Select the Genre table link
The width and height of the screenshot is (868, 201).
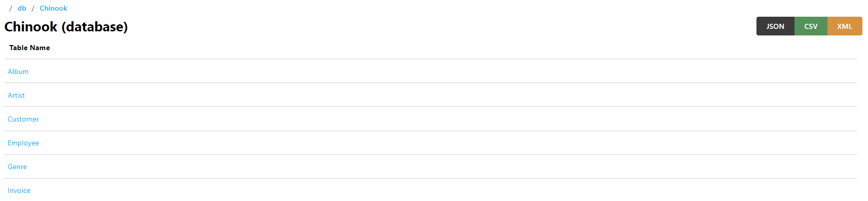(17, 167)
